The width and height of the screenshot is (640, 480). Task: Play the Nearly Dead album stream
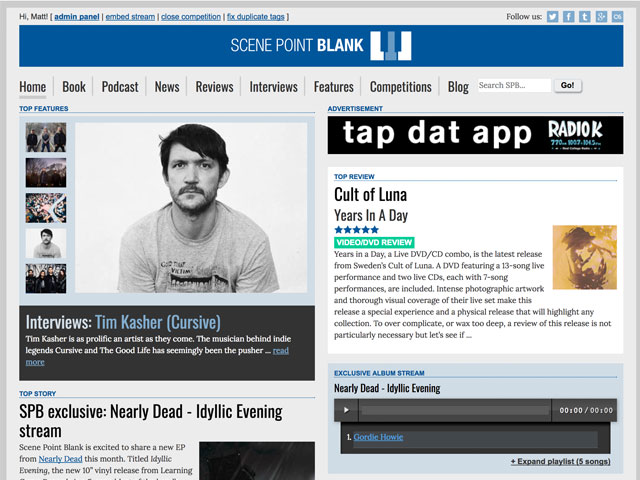pyautogui.click(x=346, y=410)
